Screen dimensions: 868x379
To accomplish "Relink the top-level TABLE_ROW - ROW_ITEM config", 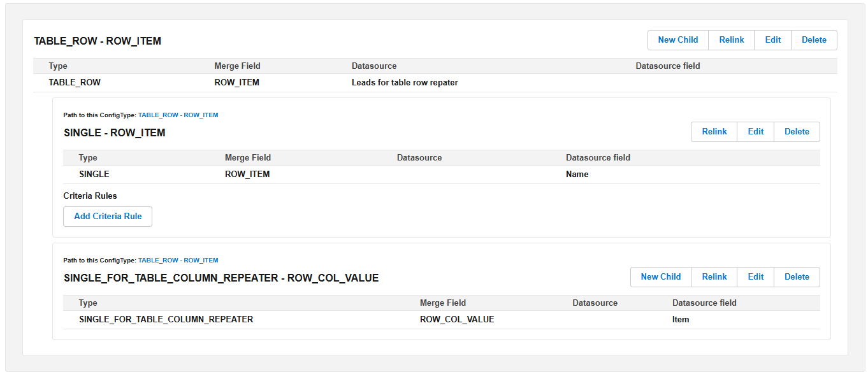I will coord(731,40).
